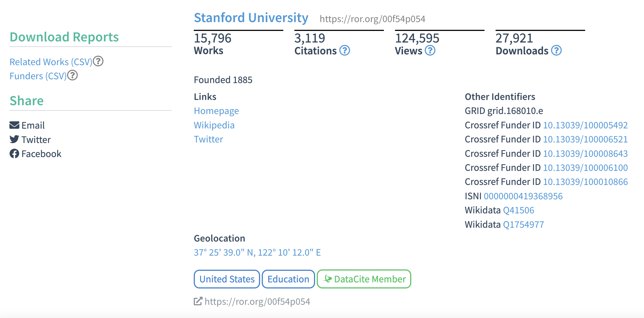644x318 pixels.
Task: Open the Stanford University title link
Action: (251, 18)
